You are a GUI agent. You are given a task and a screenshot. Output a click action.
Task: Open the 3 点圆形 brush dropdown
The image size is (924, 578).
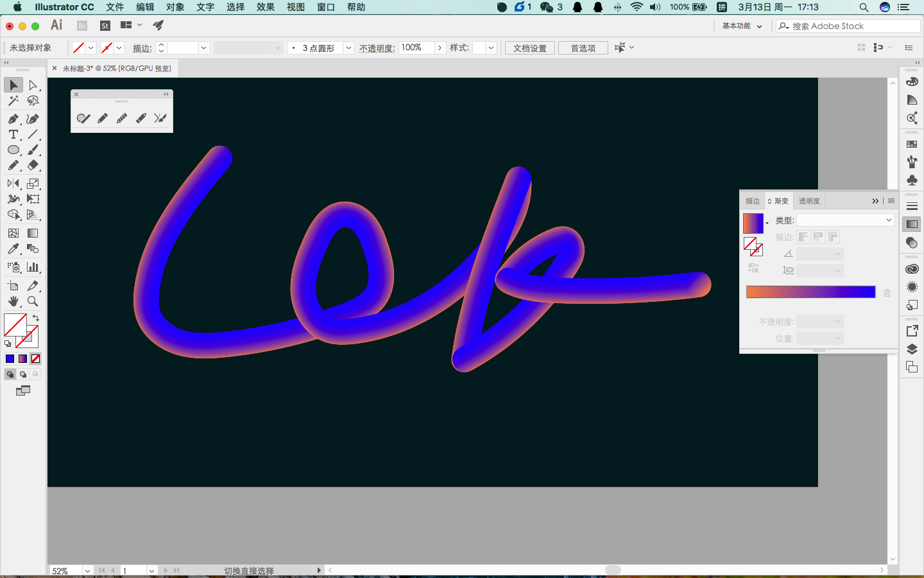tap(348, 48)
